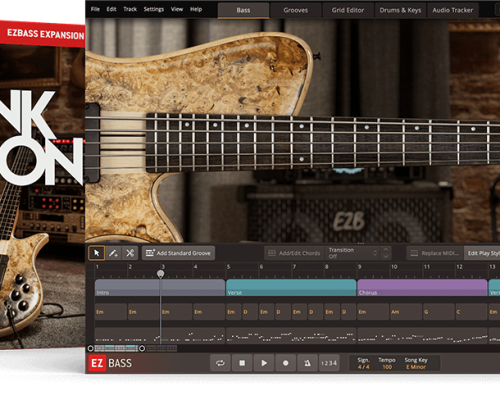This screenshot has height=400, width=500.
Task: Switch to the Drums & Keys tab
Action: tap(400, 10)
